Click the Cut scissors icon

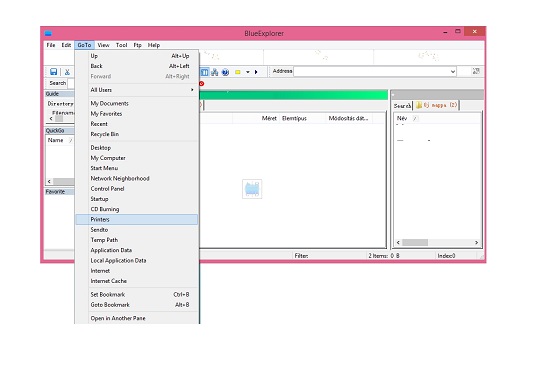(67, 72)
